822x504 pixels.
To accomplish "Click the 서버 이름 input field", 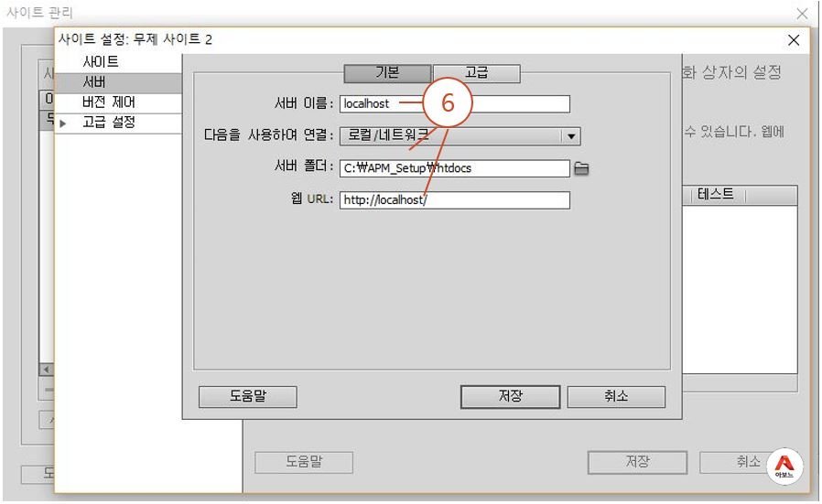I will pos(455,103).
